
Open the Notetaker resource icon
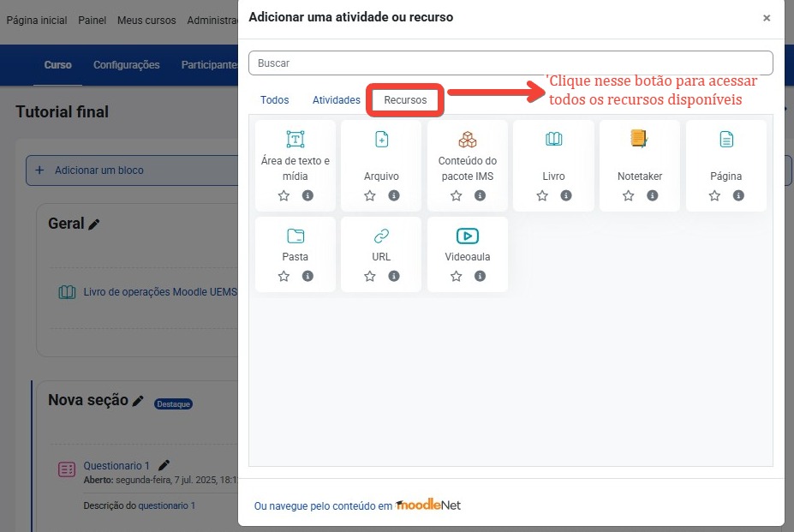pyautogui.click(x=639, y=139)
